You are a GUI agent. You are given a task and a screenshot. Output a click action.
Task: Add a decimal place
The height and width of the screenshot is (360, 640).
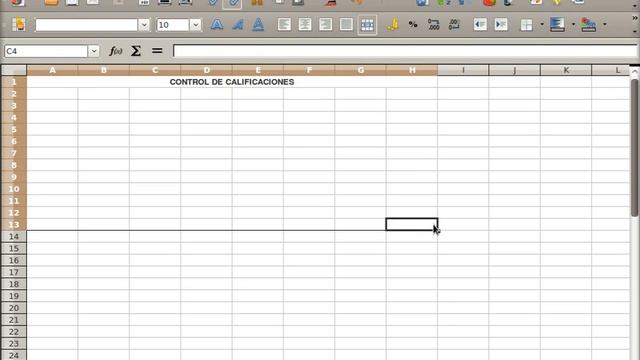(433, 24)
